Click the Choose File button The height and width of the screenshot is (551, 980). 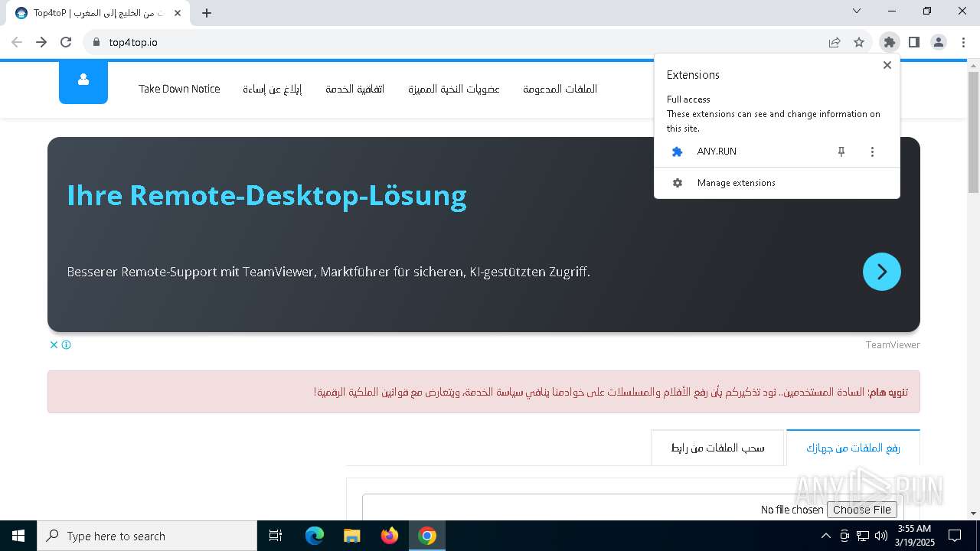click(862, 510)
